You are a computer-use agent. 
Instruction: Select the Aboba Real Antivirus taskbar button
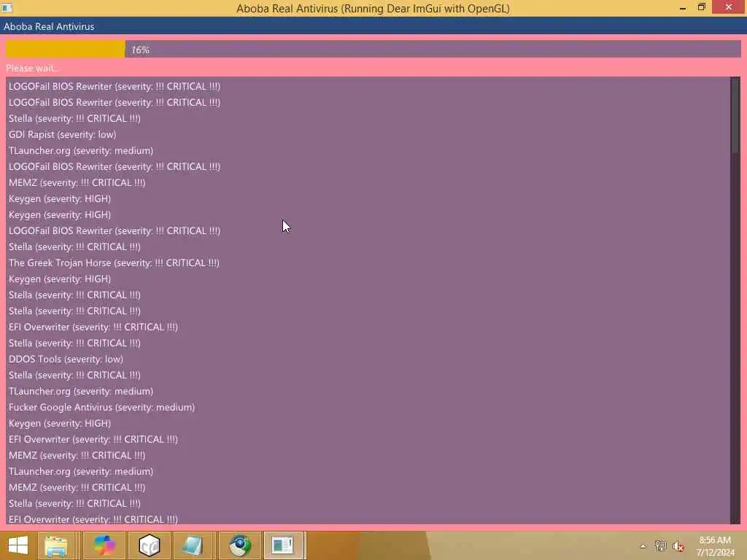tap(284, 545)
